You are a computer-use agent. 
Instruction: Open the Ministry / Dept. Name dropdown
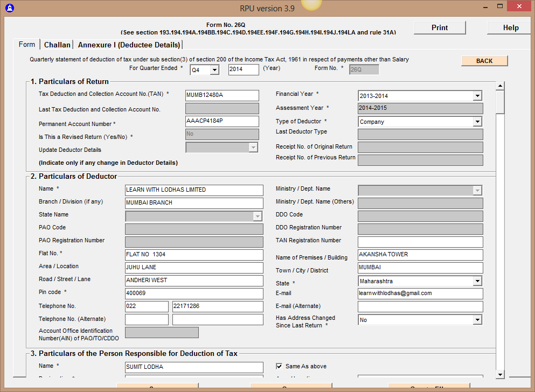[478, 191]
